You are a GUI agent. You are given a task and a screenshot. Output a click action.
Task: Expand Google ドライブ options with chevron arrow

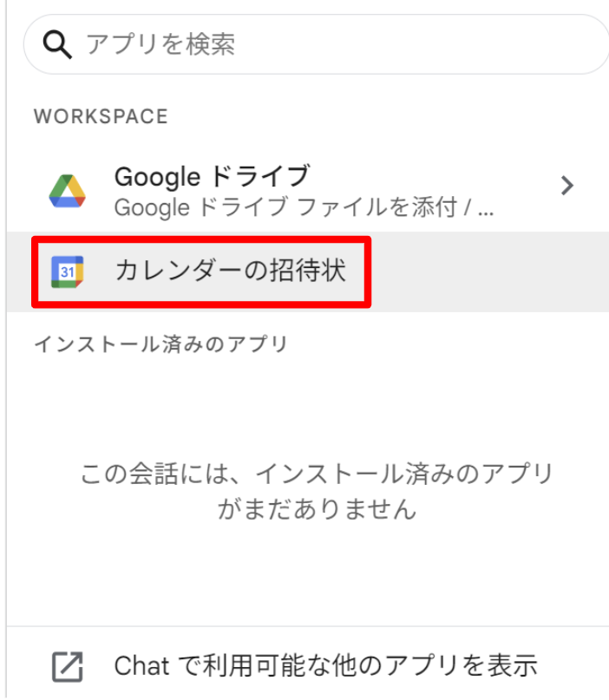pos(567,186)
